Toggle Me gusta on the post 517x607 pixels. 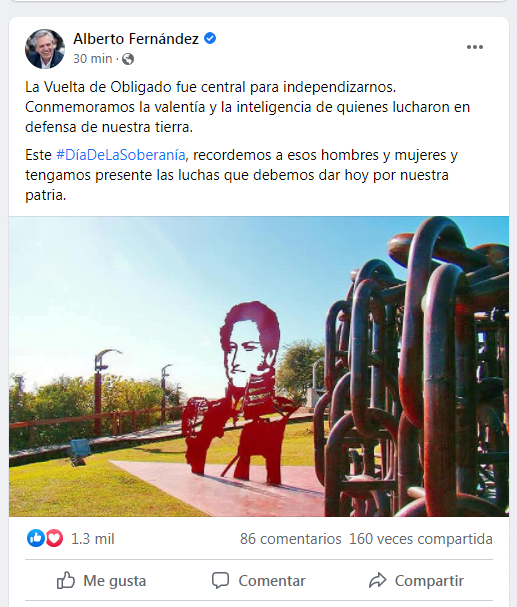102,581
